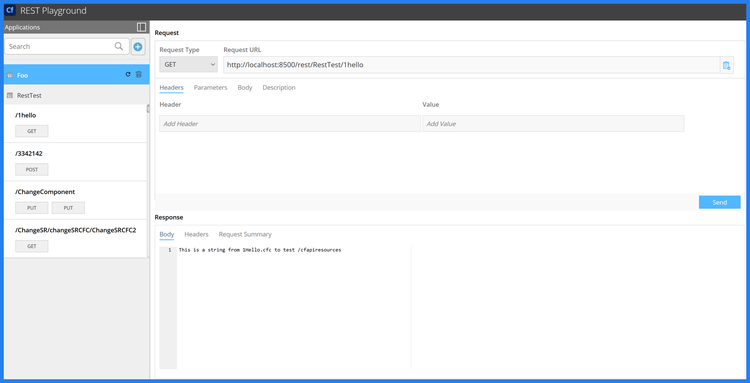The width and height of the screenshot is (750, 383).
Task: Add a new application with plus icon
Action: [138, 46]
